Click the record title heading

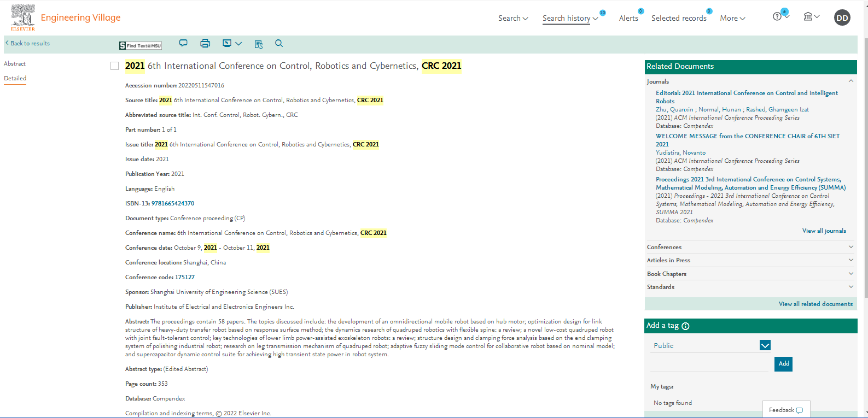point(293,66)
